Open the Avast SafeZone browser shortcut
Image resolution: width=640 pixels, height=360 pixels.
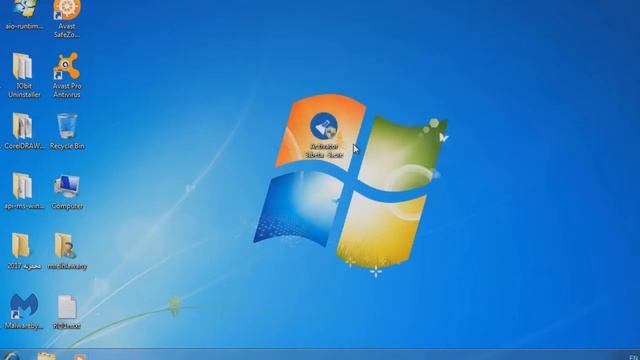click(67, 10)
